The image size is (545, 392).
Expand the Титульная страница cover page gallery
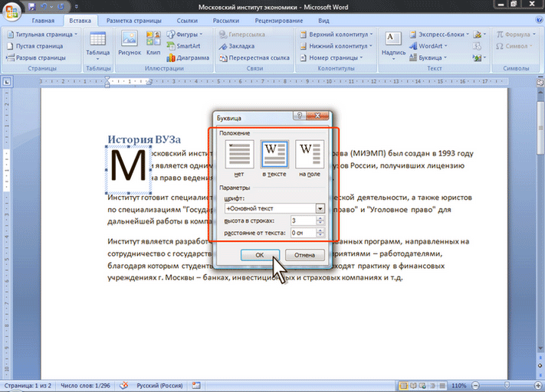(x=42, y=34)
